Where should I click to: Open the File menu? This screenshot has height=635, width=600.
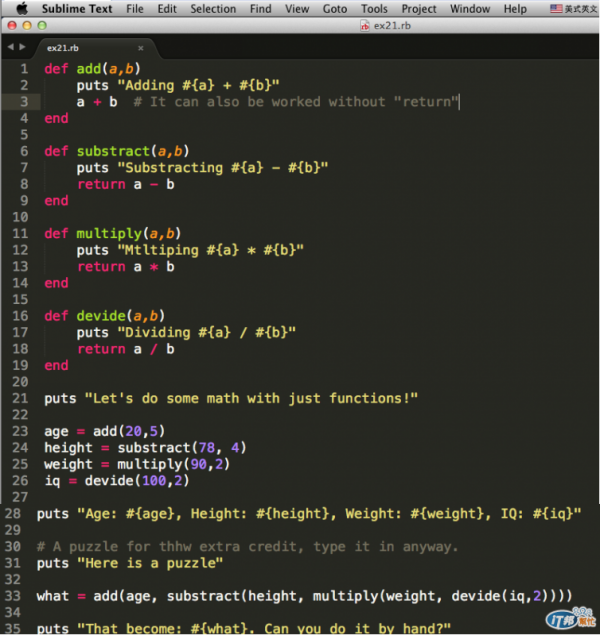135,9
